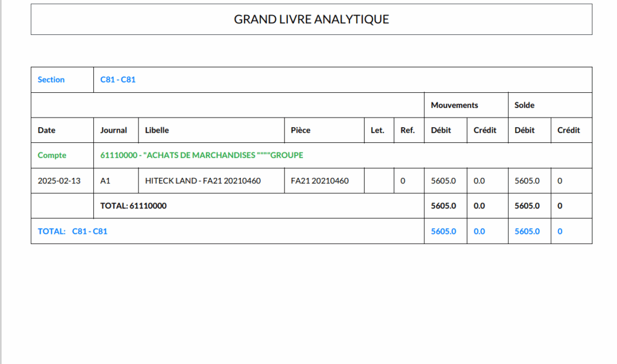Click the Ref. column header

(x=407, y=130)
